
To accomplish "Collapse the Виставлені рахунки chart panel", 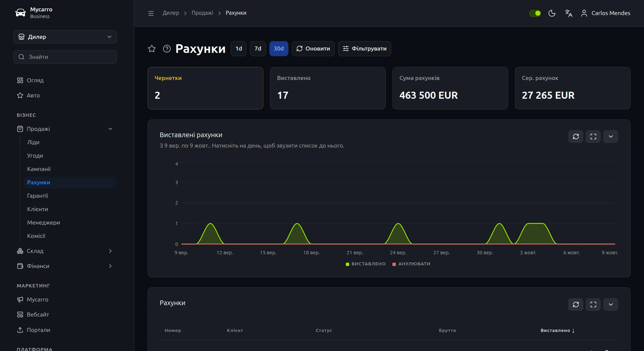I will pyautogui.click(x=611, y=137).
